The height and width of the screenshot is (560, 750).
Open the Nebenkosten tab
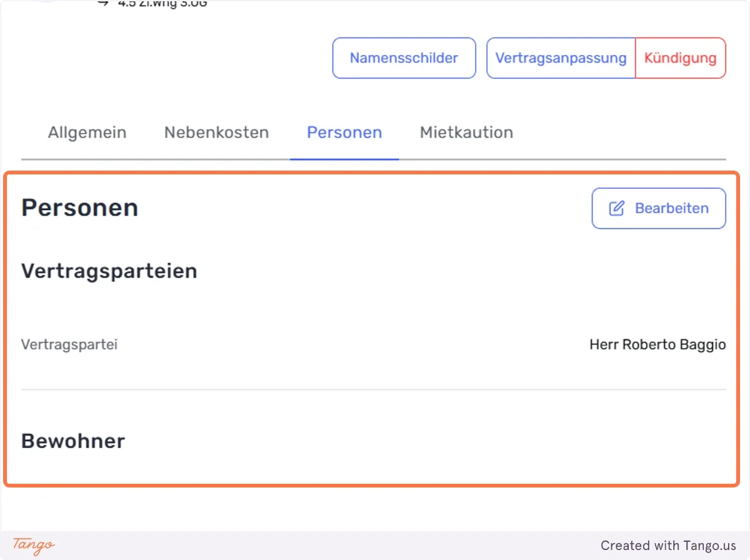click(216, 132)
